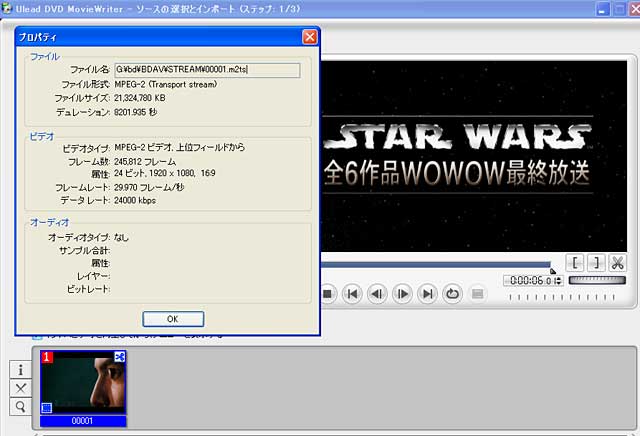Jump to the end of the clip
640x436 pixels.
[427, 294]
